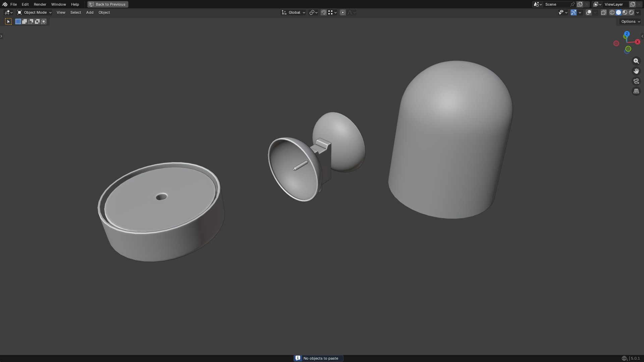This screenshot has width=644, height=362.
Task: Switch perspective/orthographic grid icon
Action: click(x=636, y=91)
